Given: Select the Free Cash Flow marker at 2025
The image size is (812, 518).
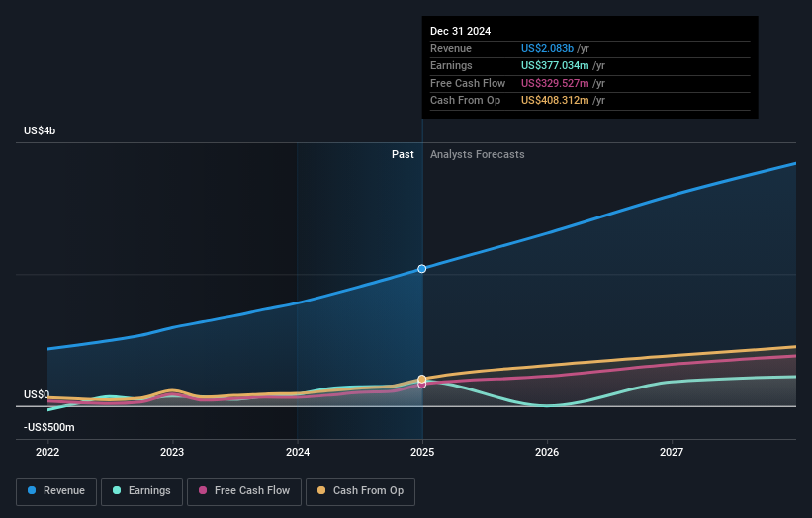Looking at the screenshot, I should coord(422,385).
